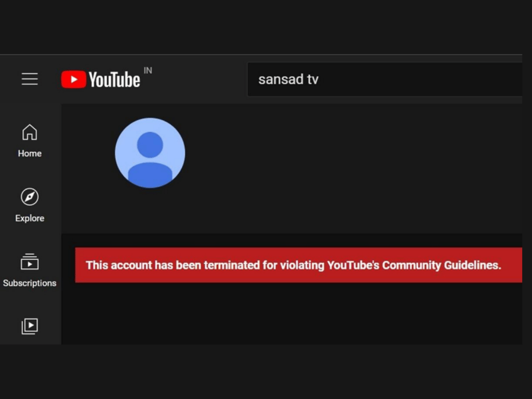Choose the Explore label in sidebar
This screenshot has height=399, width=532.
click(x=30, y=218)
